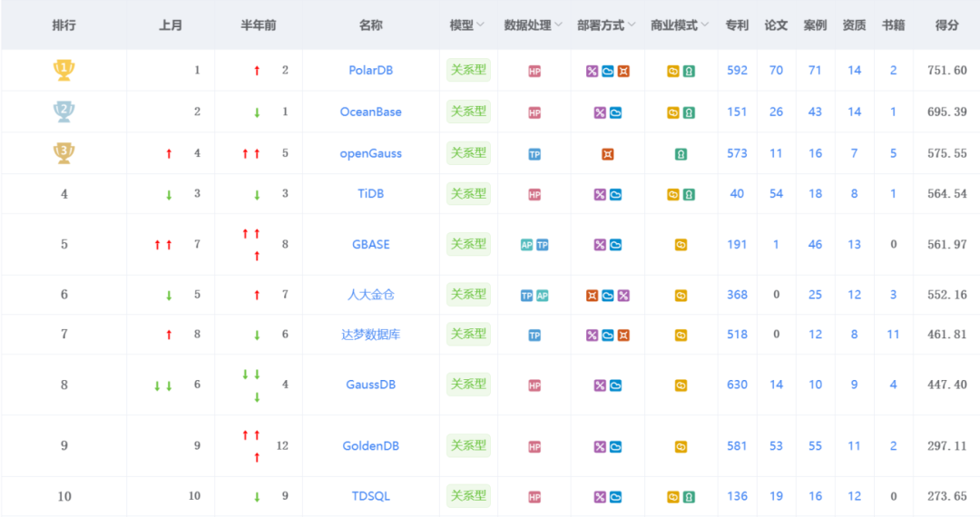Screen dimensions: 980x517
Task: Click the TP icon in 达梦数据库 row
Action: [534, 336]
